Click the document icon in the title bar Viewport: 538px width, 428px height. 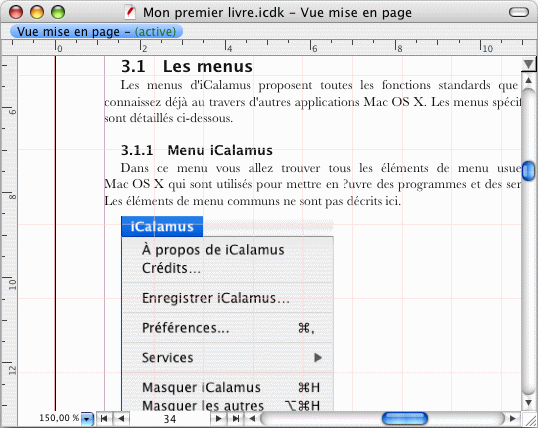(130, 12)
